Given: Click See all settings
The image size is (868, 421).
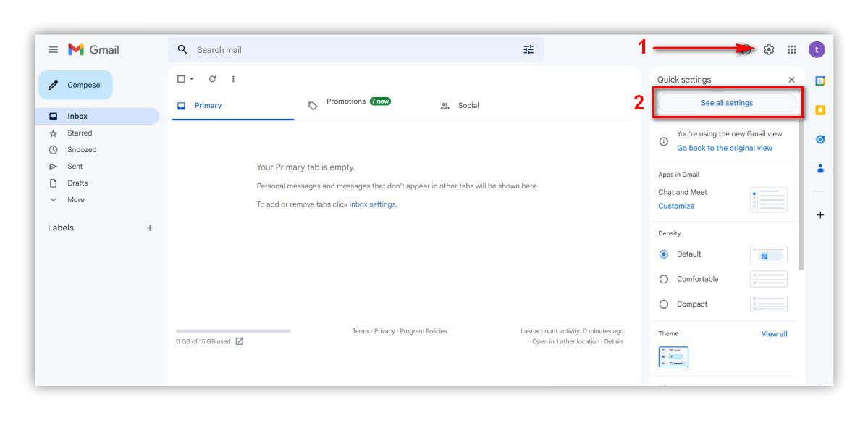Looking at the screenshot, I should [727, 103].
